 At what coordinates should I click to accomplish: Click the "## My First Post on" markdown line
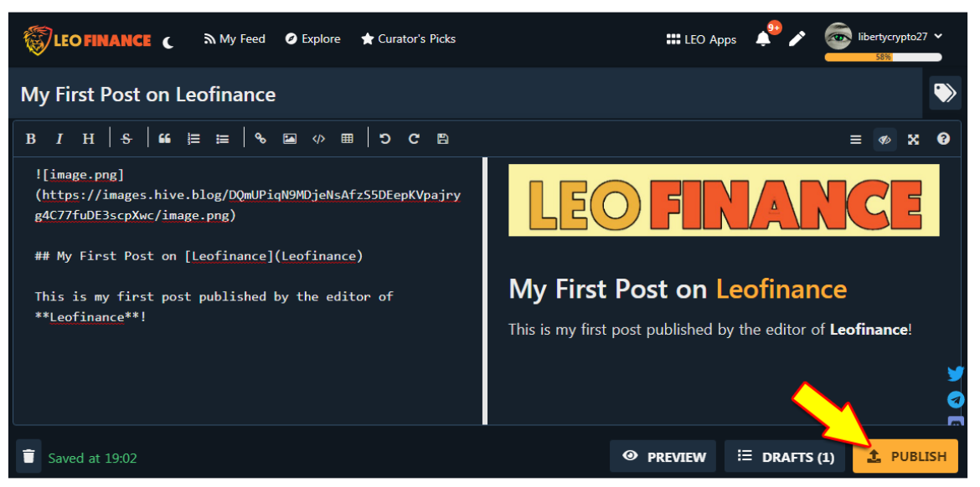[106, 256]
